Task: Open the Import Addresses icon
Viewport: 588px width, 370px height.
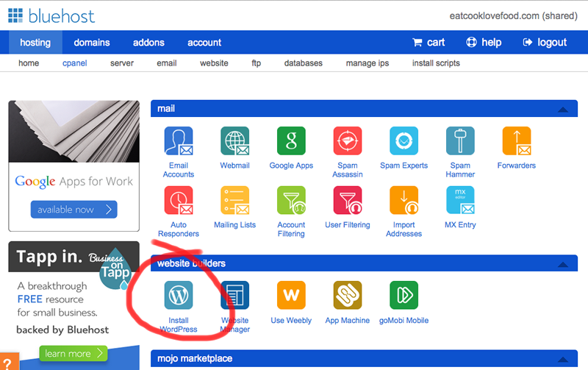Action: [404, 200]
